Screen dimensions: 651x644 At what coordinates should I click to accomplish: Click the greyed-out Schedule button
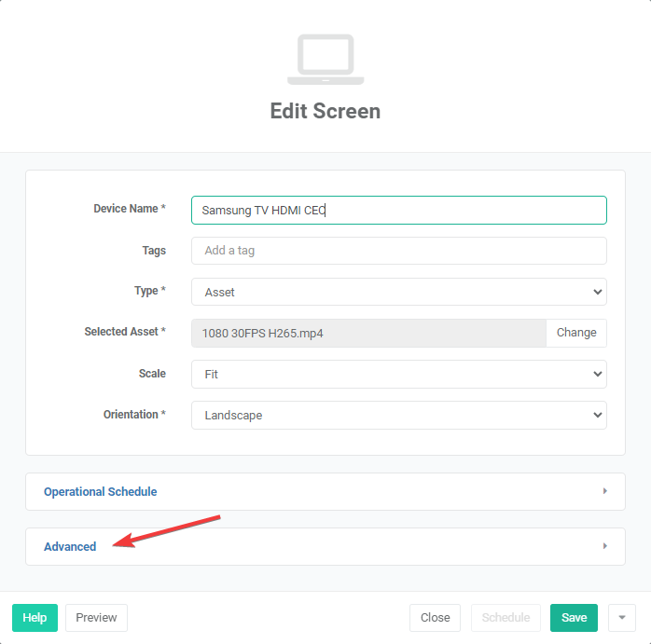click(x=506, y=618)
